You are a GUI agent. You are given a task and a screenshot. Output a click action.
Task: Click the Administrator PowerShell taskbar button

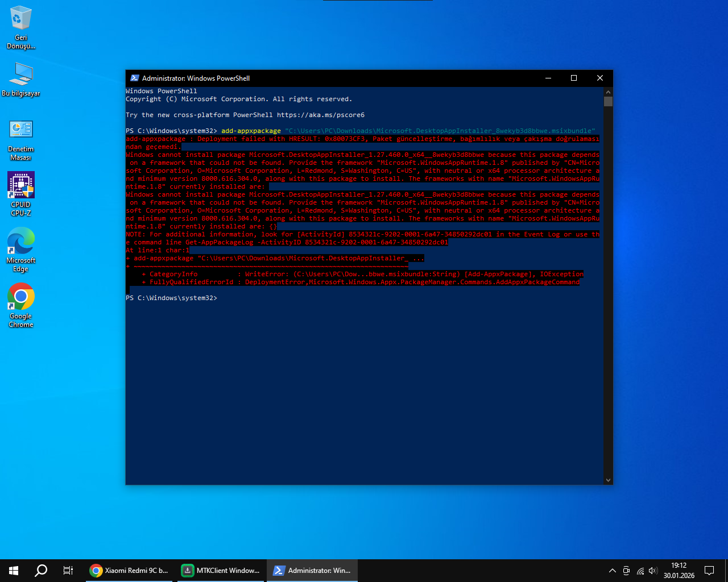[x=312, y=571]
